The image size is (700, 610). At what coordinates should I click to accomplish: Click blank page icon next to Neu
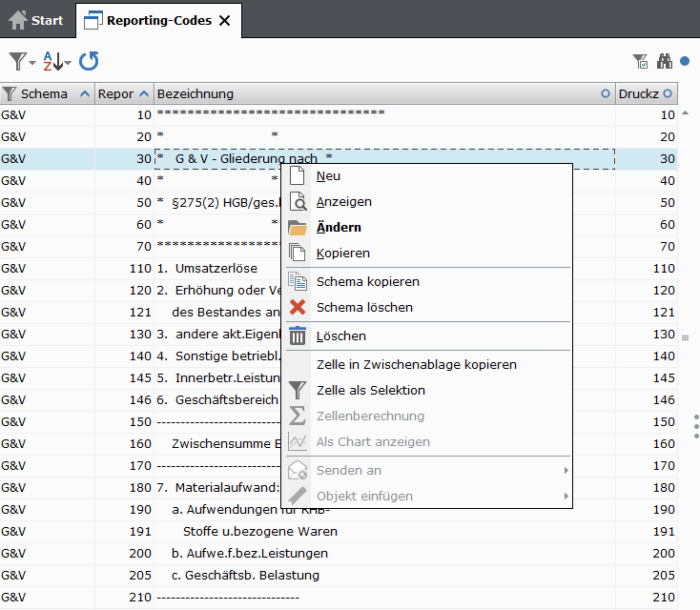point(298,175)
